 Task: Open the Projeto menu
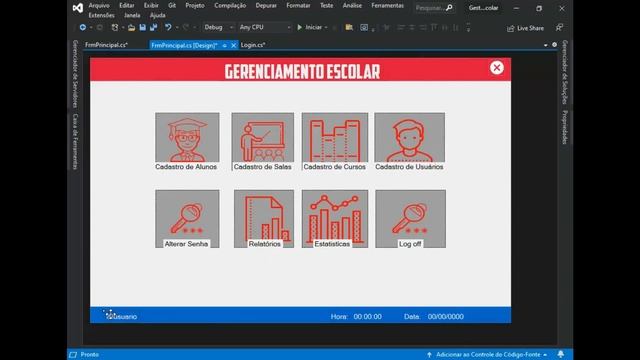(x=195, y=6)
